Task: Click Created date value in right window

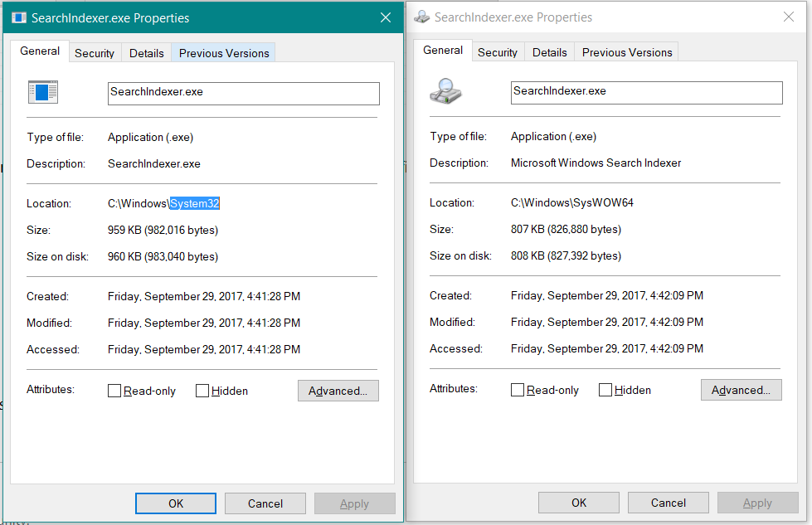Action: tap(607, 295)
